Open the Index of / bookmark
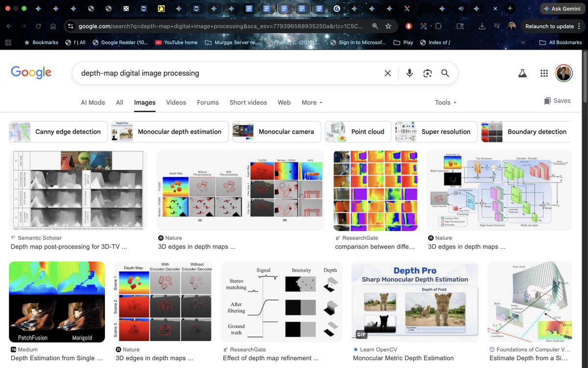This screenshot has height=368, width=588. tap(435, 42)
